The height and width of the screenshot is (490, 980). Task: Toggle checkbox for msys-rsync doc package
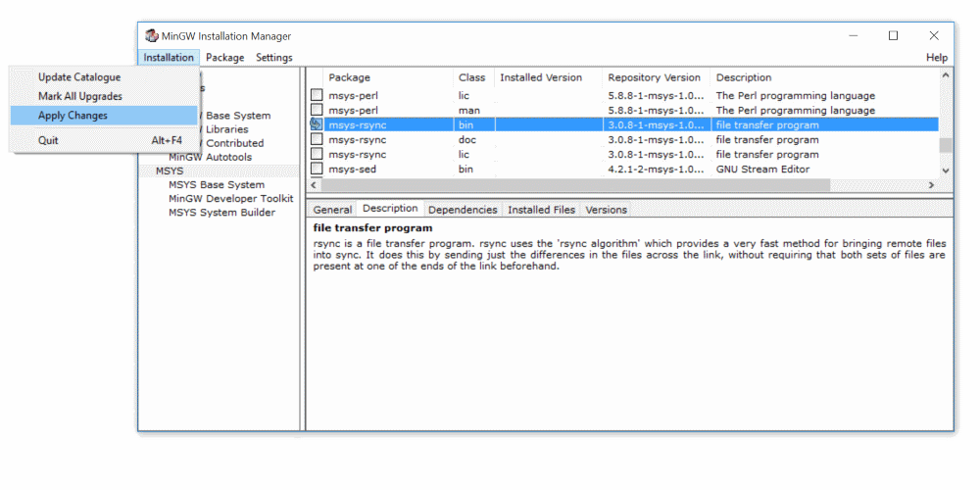tap(317, 139)
